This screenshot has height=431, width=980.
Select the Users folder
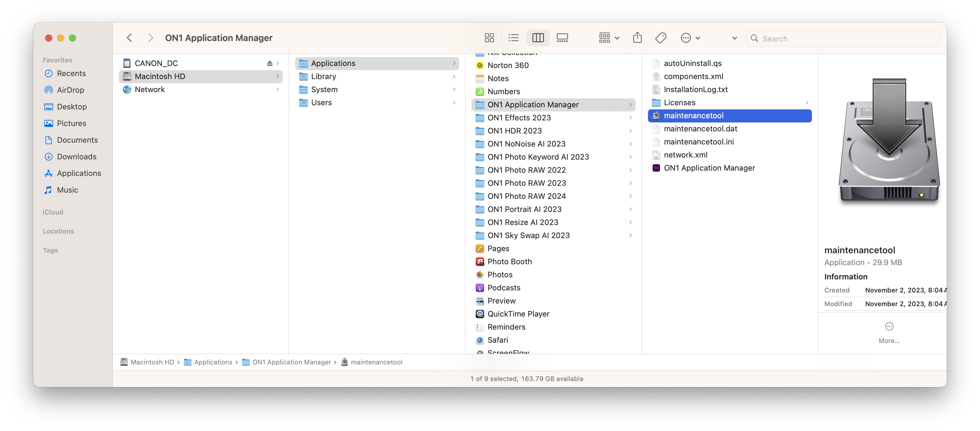point(377,103)
